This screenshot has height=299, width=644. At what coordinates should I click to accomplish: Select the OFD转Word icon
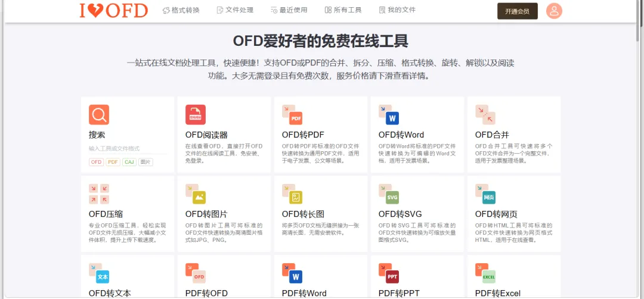(x=389, y=114)
